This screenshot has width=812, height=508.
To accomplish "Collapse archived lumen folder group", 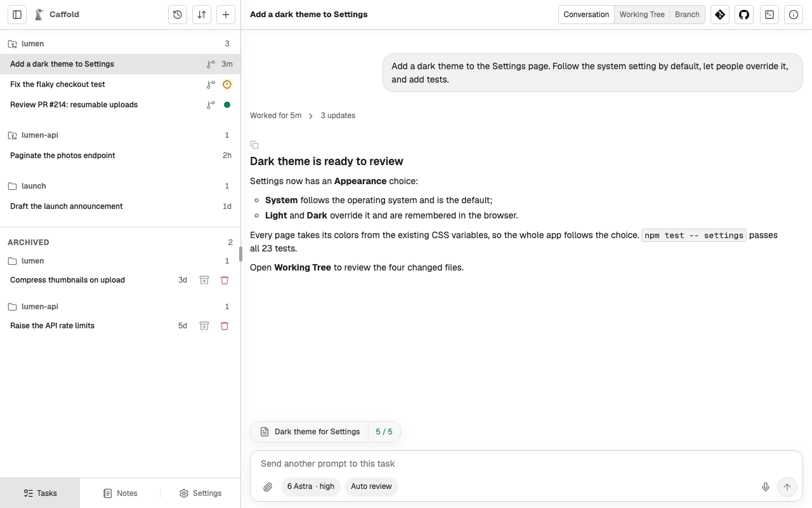I will [x=120, y=261].
